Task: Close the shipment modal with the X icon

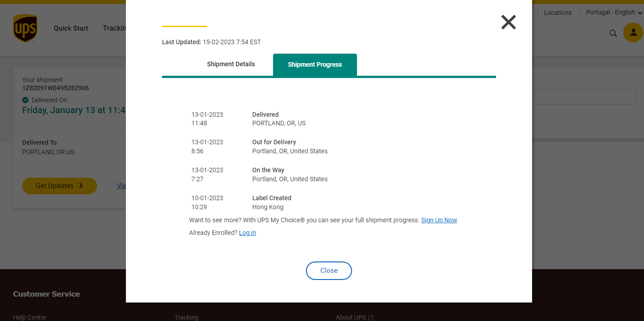Action: click(509, 22)
